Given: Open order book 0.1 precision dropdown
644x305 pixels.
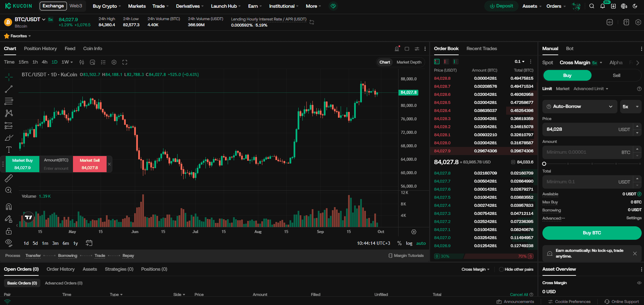Looking at the screenshot, I should coord(520,62).
